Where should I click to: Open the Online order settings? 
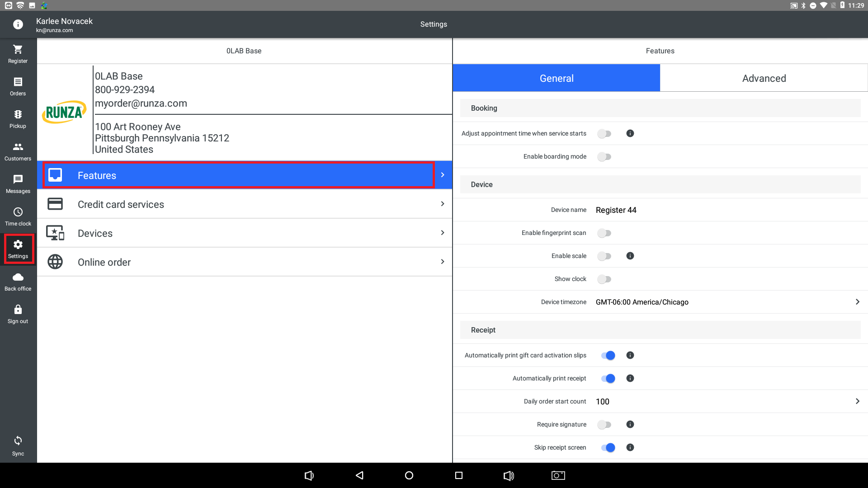click(x=244, y=262)
